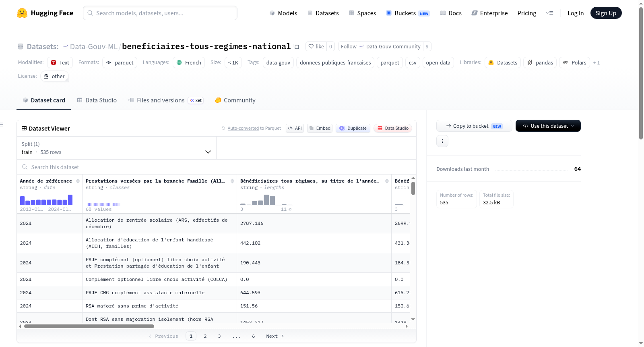Click the parquet format tag

point(120,62)
